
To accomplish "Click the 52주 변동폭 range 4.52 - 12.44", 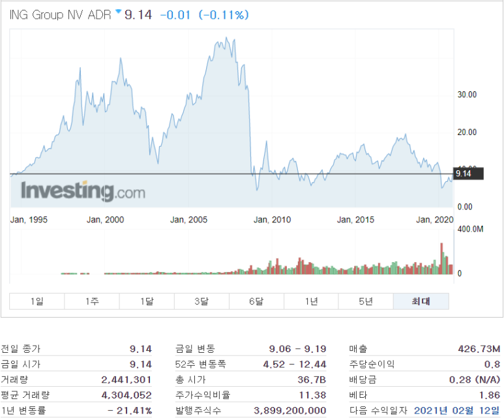I will 295,364.
